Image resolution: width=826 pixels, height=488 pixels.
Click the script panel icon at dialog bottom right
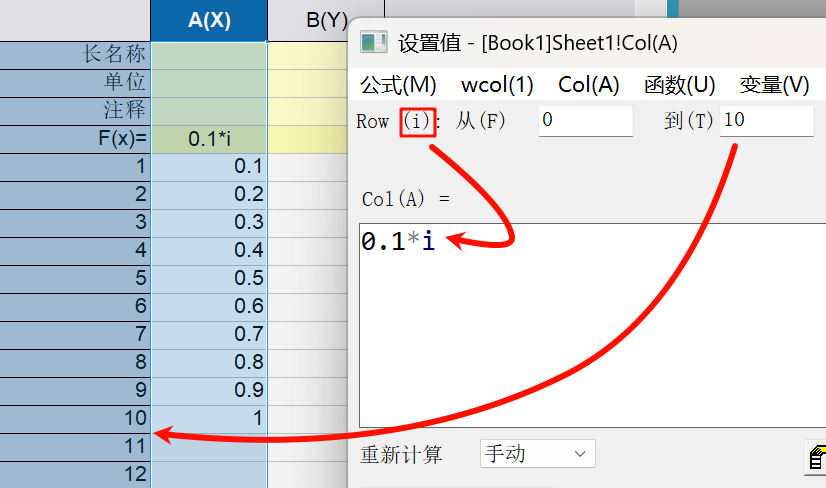(816, 457)
